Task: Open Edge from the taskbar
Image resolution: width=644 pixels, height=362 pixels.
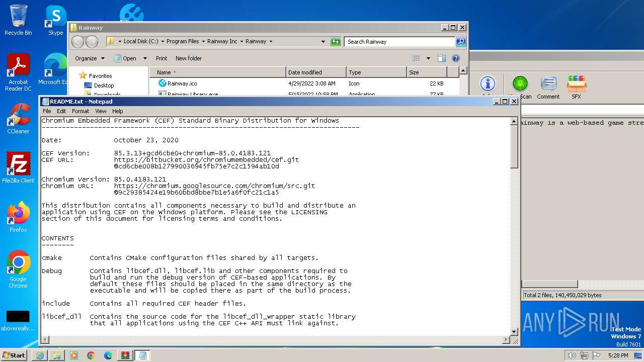Action: [108, 355]
